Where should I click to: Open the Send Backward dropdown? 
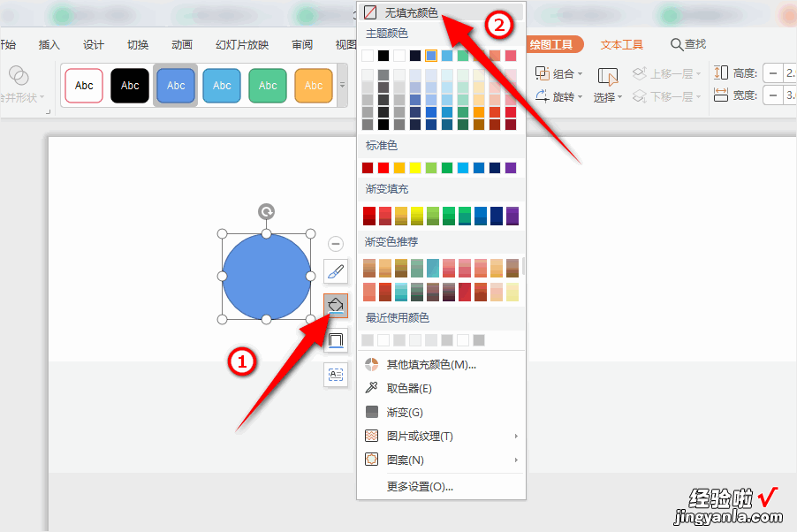pyautogui.click(x=667, y=96)
